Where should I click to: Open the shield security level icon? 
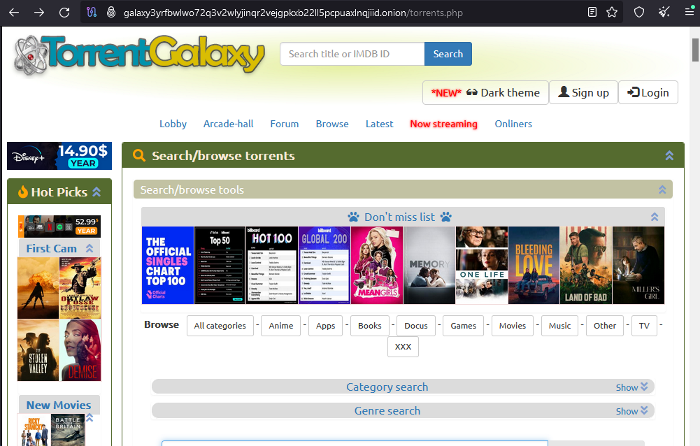pos(639,13)
